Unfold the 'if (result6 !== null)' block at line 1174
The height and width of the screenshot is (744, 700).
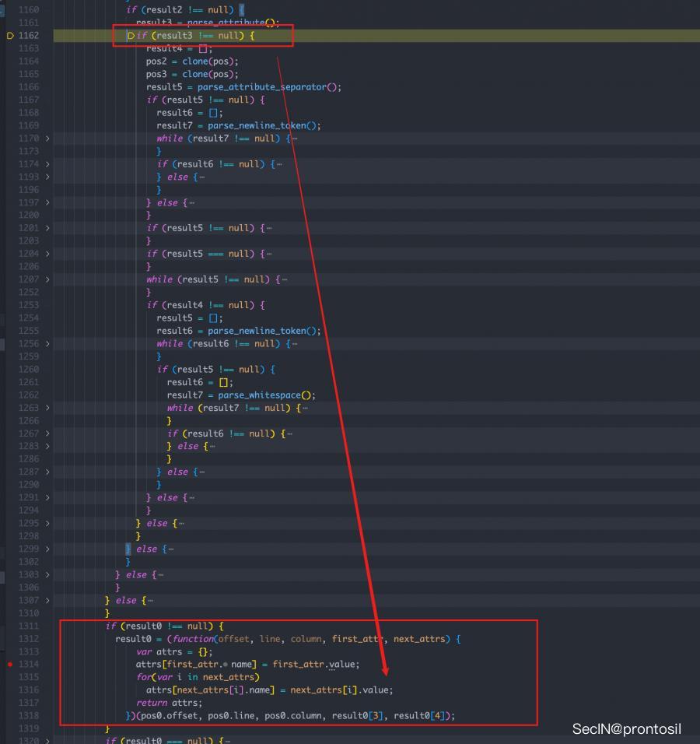(47, 164)
